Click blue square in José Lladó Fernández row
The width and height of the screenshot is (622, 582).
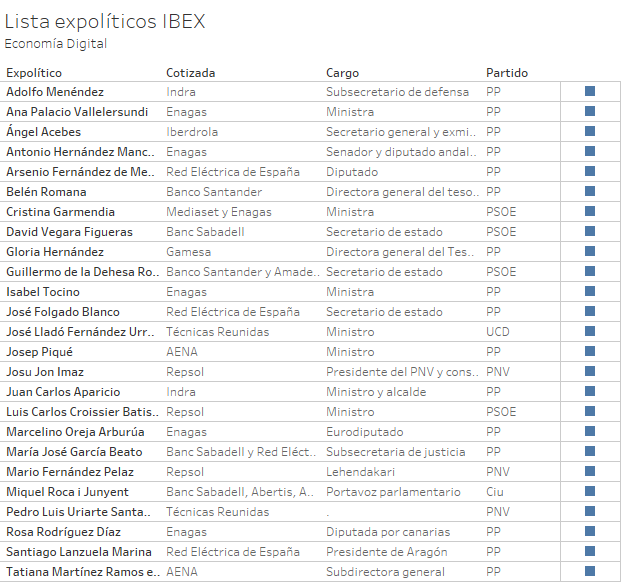pos(590,331)
